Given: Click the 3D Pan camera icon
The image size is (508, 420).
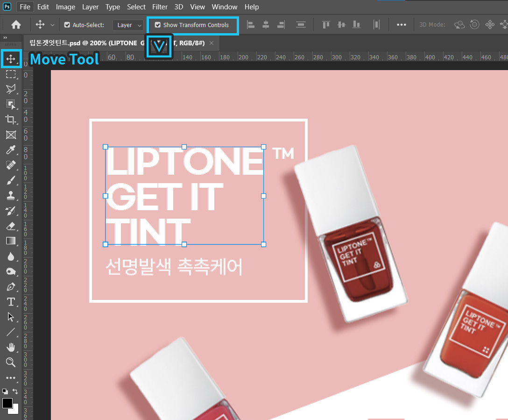Looking at the screenshot, I should coord(490,25).
